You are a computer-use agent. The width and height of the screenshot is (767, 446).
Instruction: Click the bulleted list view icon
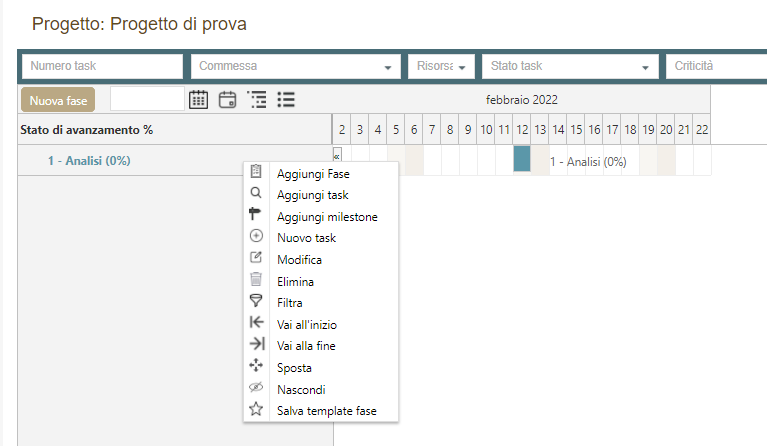point(286,100)
